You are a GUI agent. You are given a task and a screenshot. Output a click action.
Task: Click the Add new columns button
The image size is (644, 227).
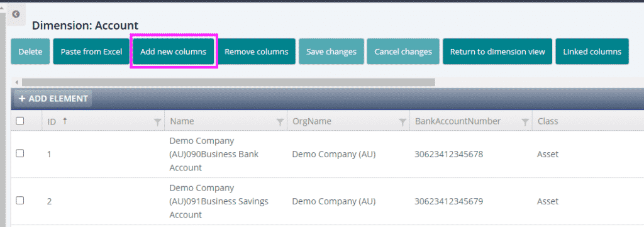pos(174,52)
